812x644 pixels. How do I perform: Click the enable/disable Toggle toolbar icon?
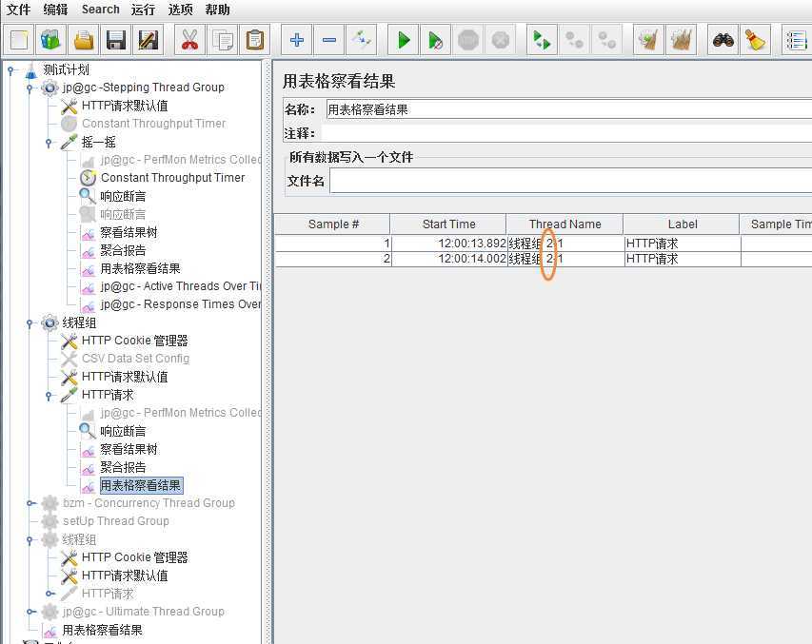[x=362, y=40]
